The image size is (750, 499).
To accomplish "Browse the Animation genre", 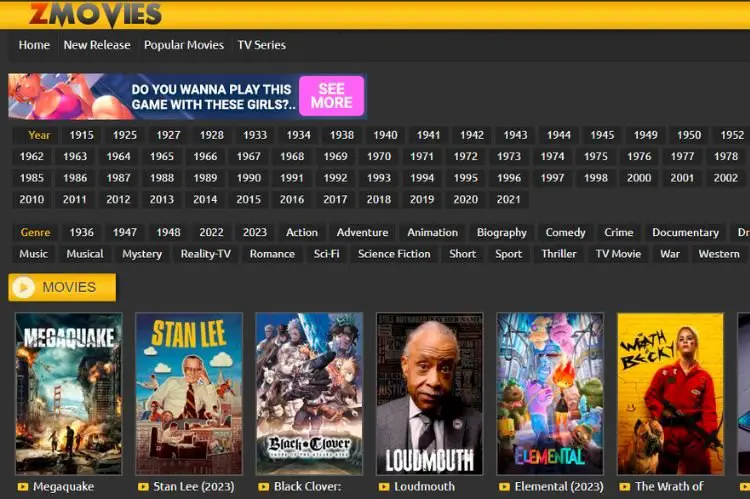I will click(x=432, y=233).
